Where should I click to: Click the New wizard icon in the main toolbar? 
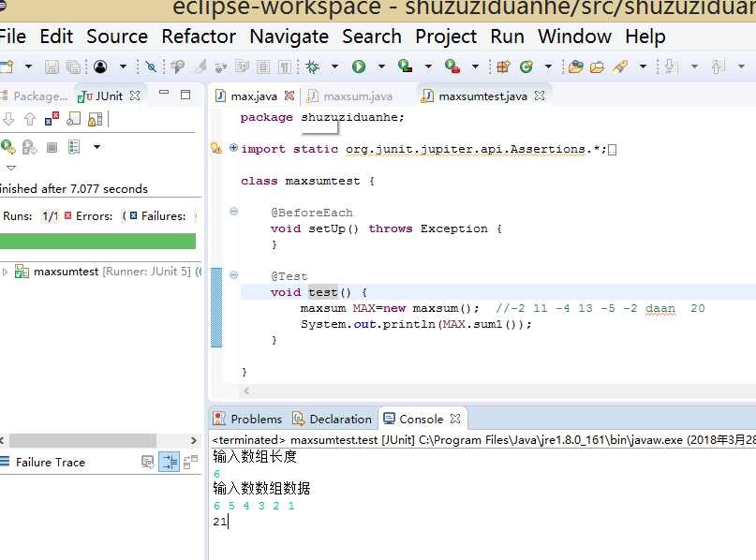click(7, 66)
